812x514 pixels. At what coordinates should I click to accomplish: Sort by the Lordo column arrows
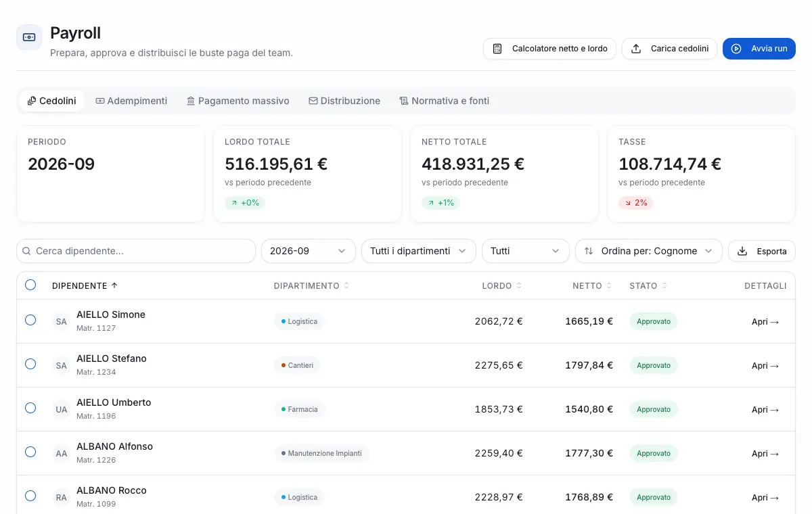(x=519, y=286)
